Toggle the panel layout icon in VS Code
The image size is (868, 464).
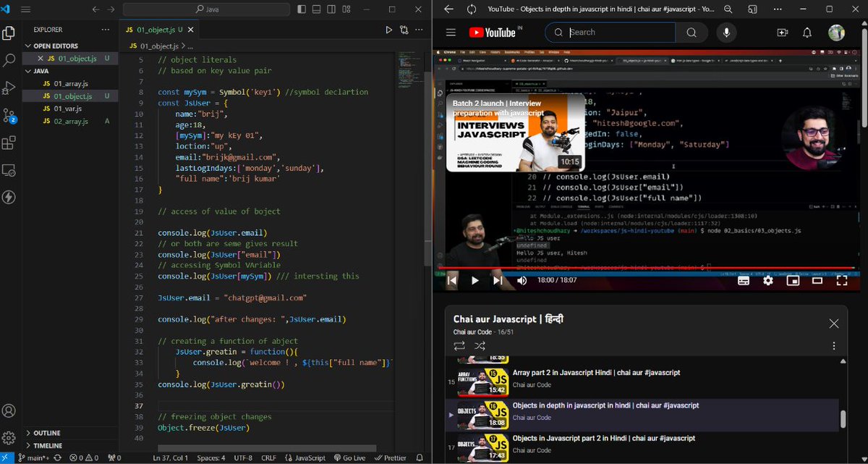coord(317,9)
